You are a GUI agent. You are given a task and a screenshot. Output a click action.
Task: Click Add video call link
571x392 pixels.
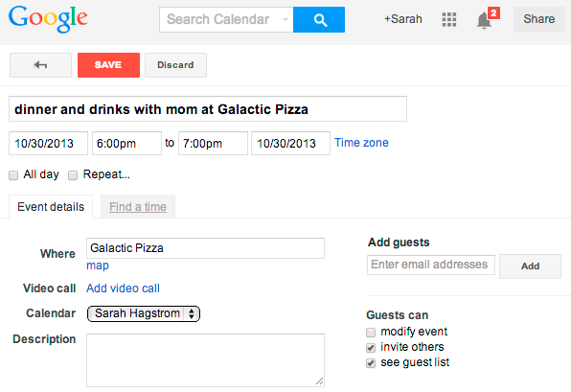click(123, 288)
